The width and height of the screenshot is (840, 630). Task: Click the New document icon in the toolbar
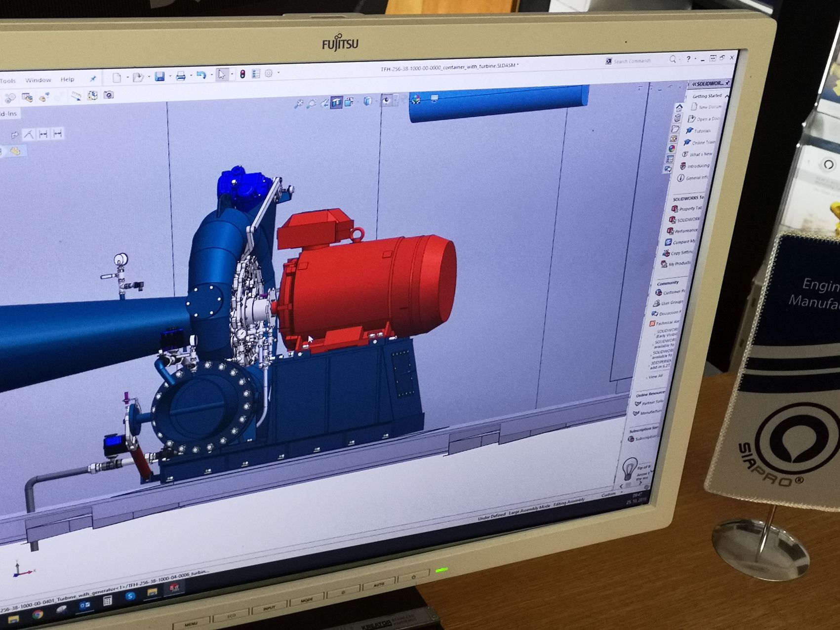click(x=117, y=78)
